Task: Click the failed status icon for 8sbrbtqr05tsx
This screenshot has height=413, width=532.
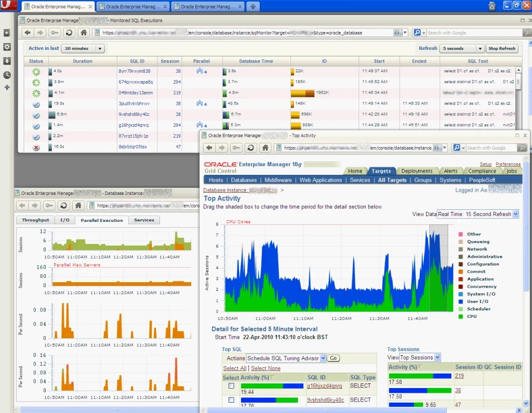Action: coord(36,148)
